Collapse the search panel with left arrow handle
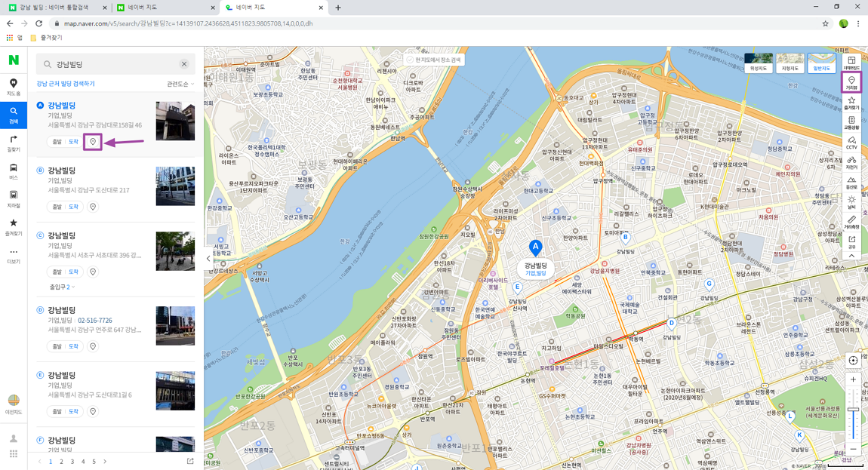This screenshot has width=868, height=470. (208, 258)
